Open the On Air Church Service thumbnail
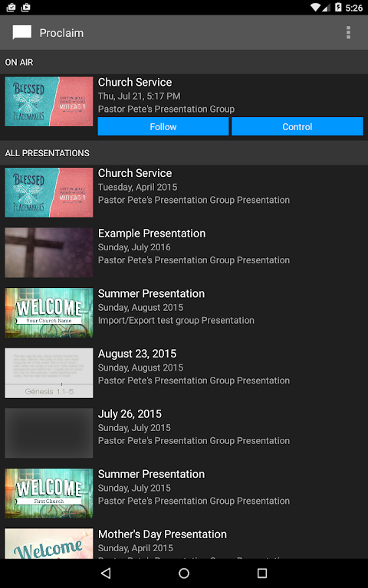This screenshot has height=588, width=368. pyautogui.click(x=49, y=102)
